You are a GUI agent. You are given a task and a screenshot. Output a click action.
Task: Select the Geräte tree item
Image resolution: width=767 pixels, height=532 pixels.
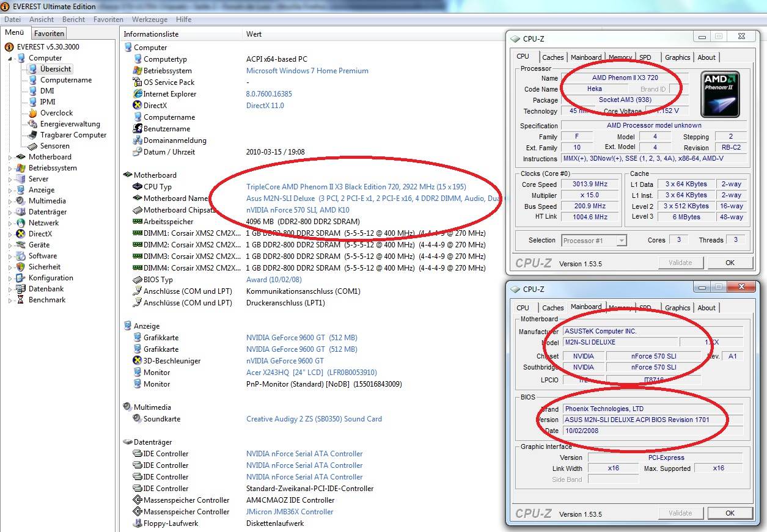(39, 245)
